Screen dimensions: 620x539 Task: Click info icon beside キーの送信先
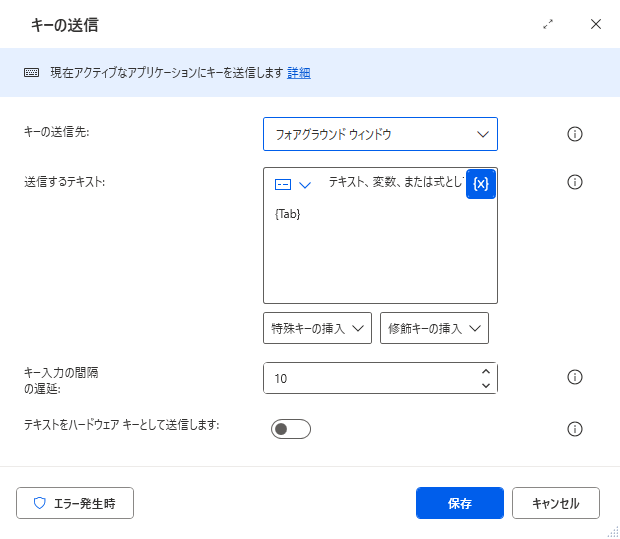tap(575, 134)
